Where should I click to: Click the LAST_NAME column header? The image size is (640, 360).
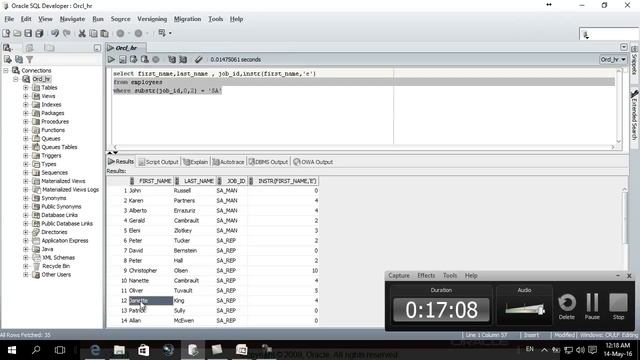[x=195, y=181]
